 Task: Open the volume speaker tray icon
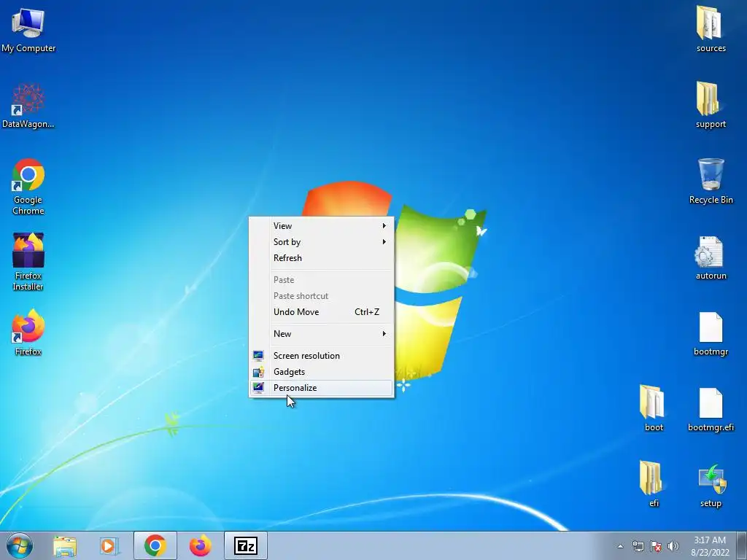(x=673, y=546)
